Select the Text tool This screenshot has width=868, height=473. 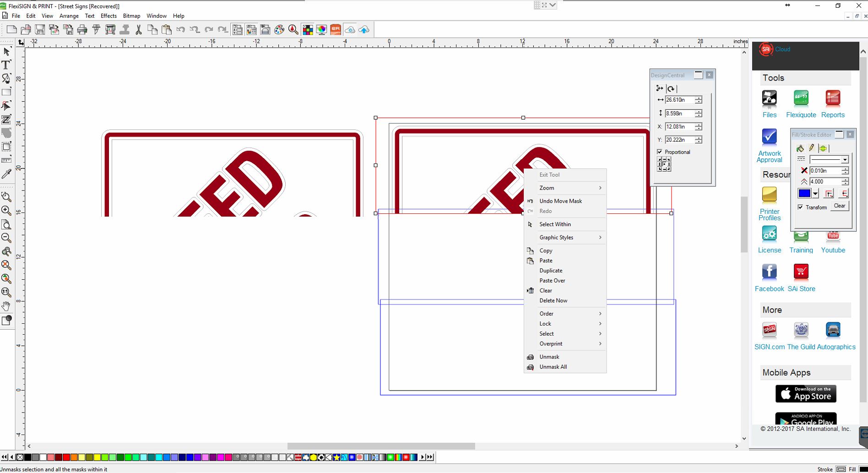(6, 65)
